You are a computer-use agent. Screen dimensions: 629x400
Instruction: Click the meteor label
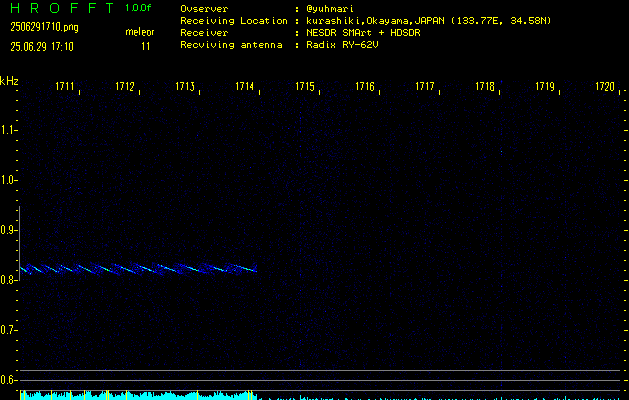pos(140,32)
